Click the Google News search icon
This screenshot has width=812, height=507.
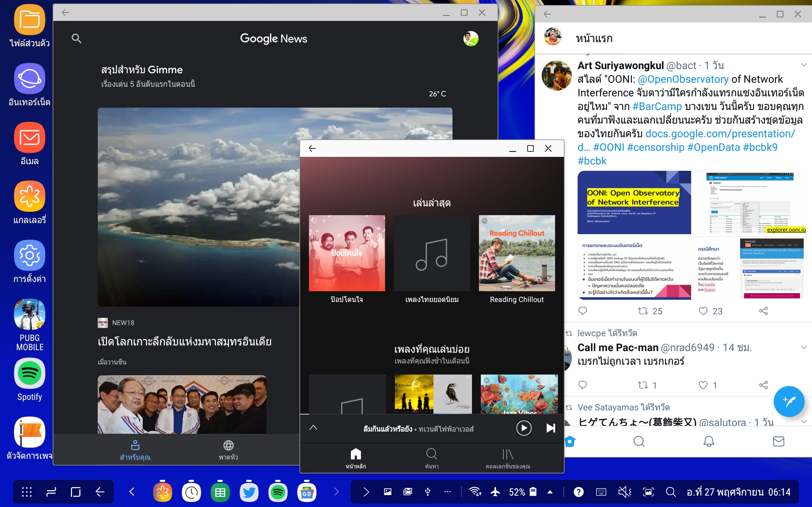(x=76, y=39)
